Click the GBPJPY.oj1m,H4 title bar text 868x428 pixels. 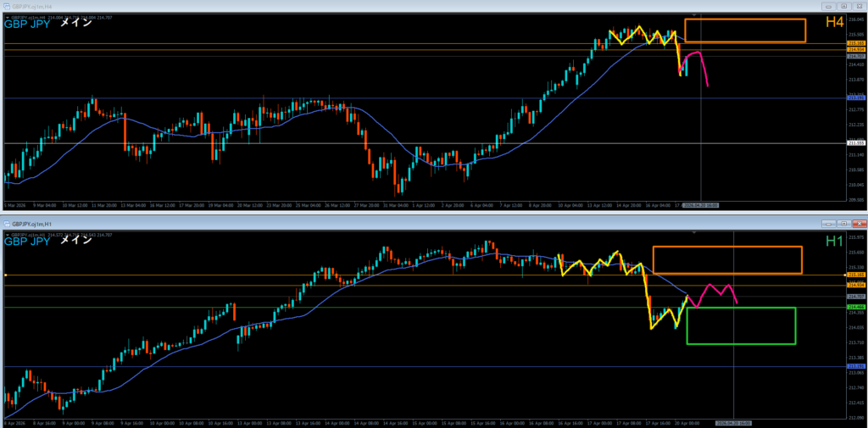coord(31,6)
